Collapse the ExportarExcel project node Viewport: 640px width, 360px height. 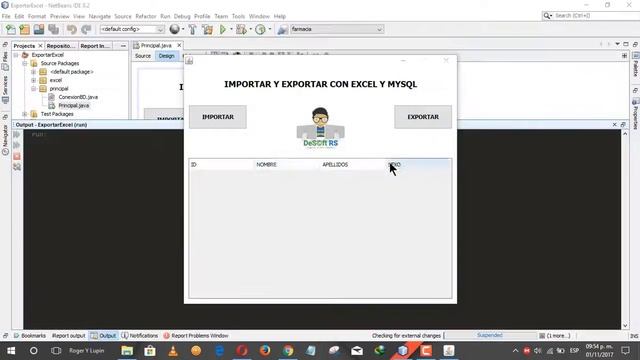[16, 55]
